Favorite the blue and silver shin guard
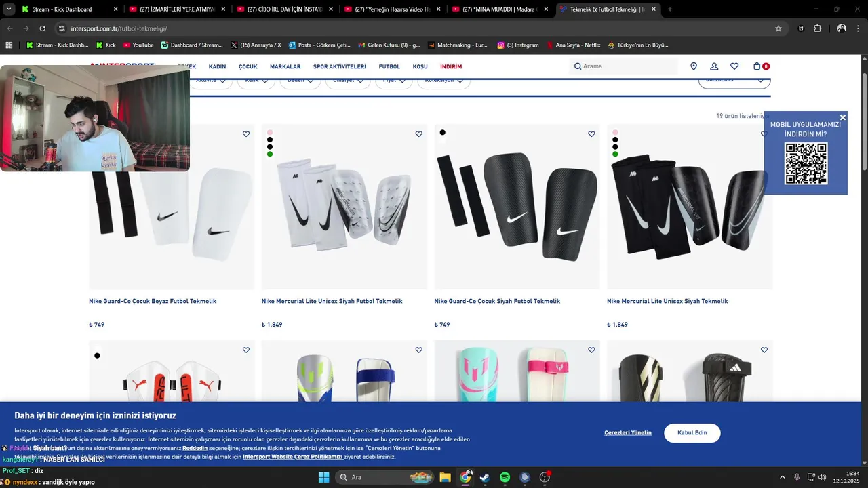The image size is (868, 488). click(419, 350)
